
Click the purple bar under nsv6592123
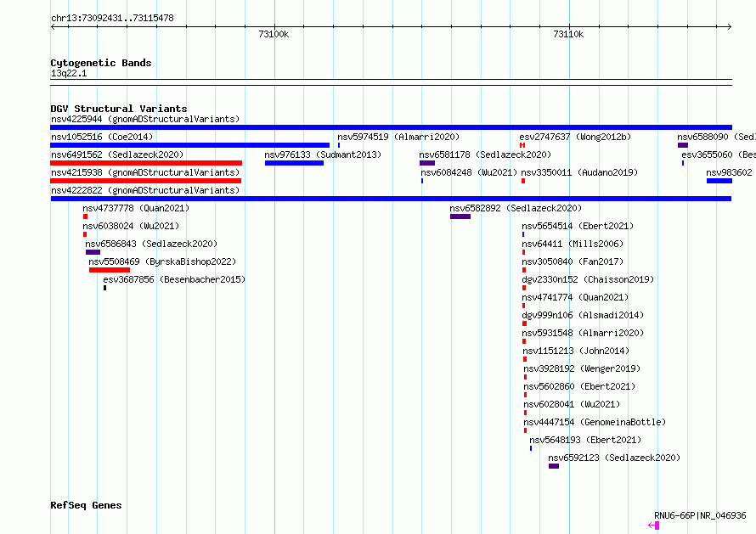[x=554, y=466]
